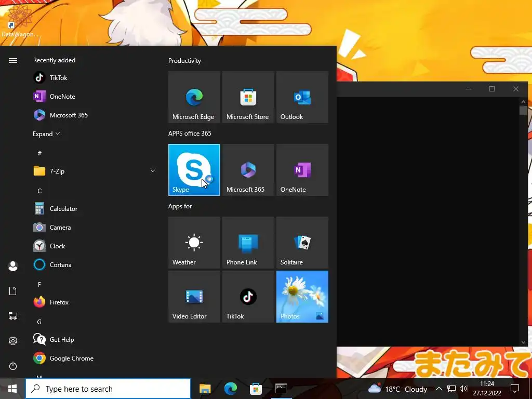Open Settings gear in Start sidebar
The height and width of the screenshot is (399, 532).
pos(13,341)
